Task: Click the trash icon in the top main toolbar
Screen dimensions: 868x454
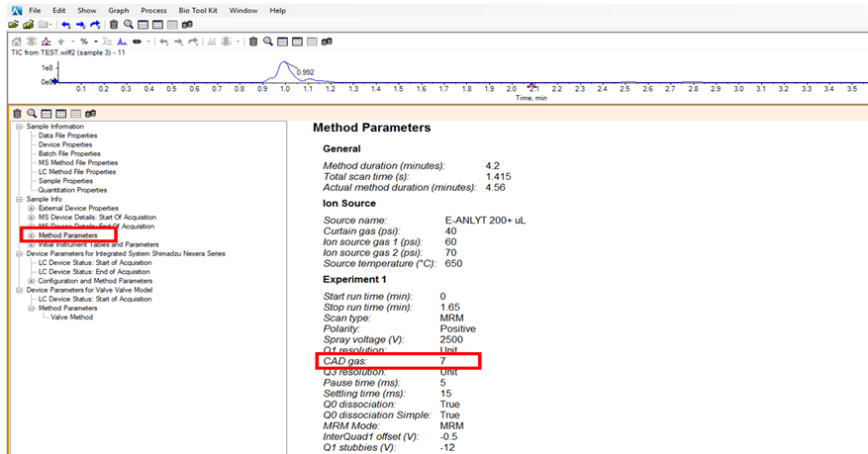Action: pos(114,24)
